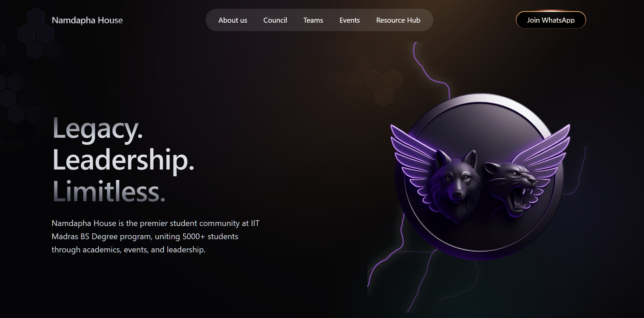
Task: Click the Namdapha House description paragraph
Action: click(155, 236)
